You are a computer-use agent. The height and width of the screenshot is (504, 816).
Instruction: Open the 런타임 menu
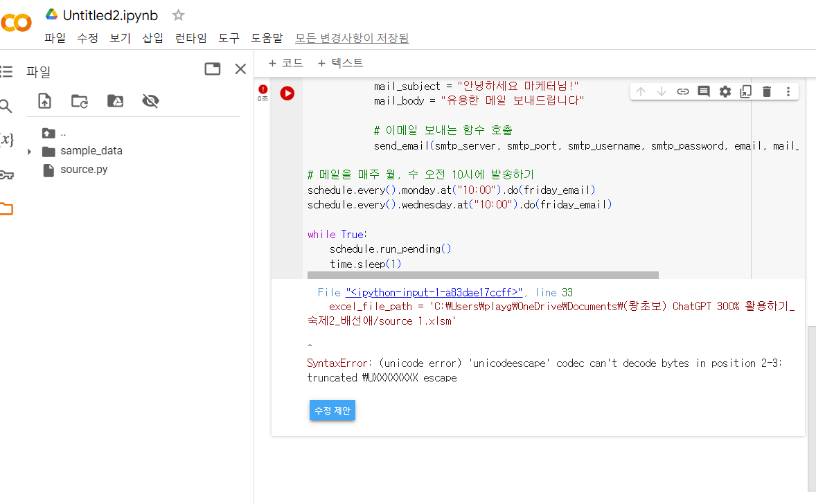click(x=191, y=38)
